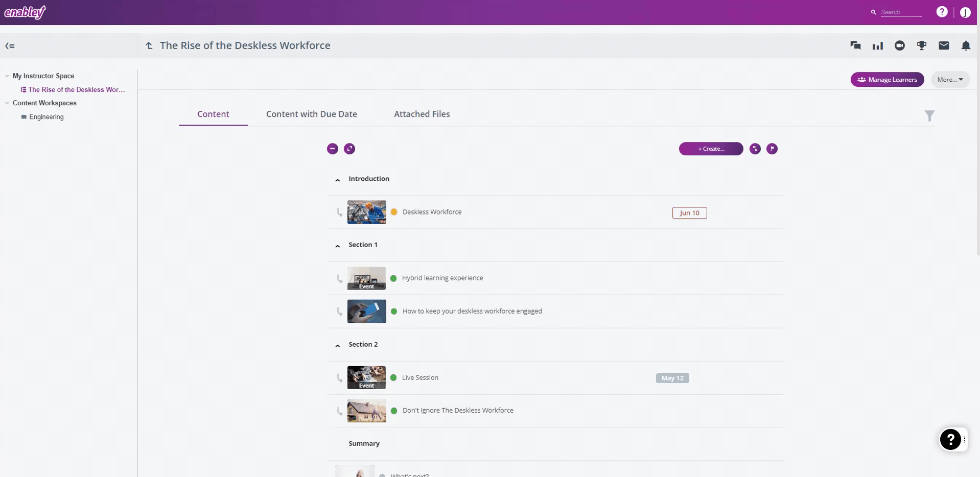Open the bar chart analytics icon
Screen dimensions: 980x477
click(877, 46)
